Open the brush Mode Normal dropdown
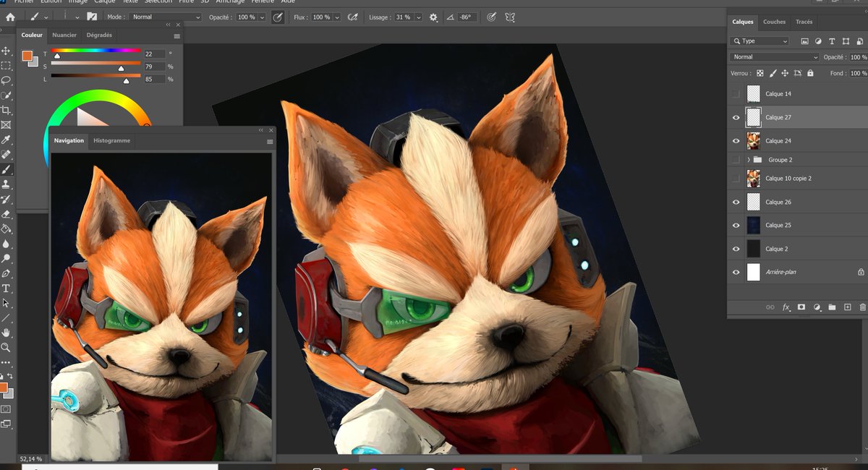The height and width of the screenshot is (470, 868). 166,17
